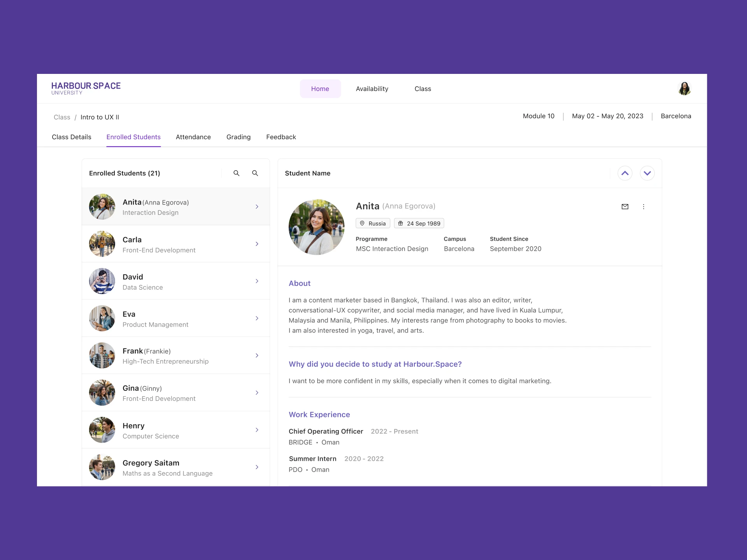Click the envelope email icon for Anita
747x560 pixels.
(x=625, y=206)
